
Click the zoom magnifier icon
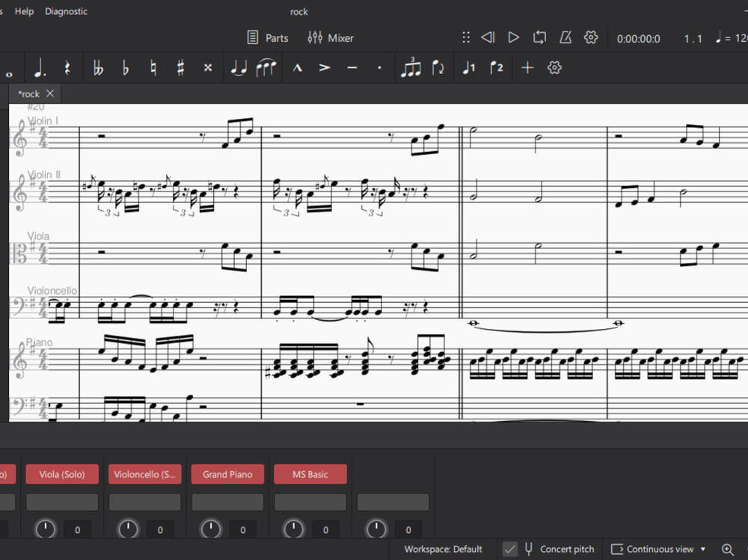(x=728, y=550)
